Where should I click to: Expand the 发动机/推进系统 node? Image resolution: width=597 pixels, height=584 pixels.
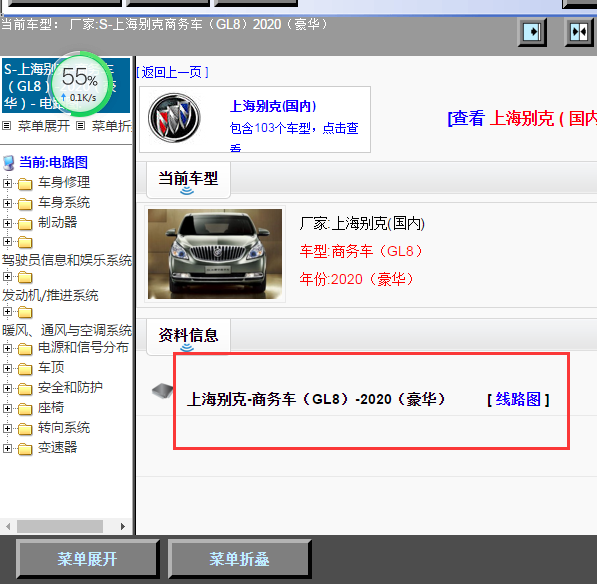coord(7,276)
